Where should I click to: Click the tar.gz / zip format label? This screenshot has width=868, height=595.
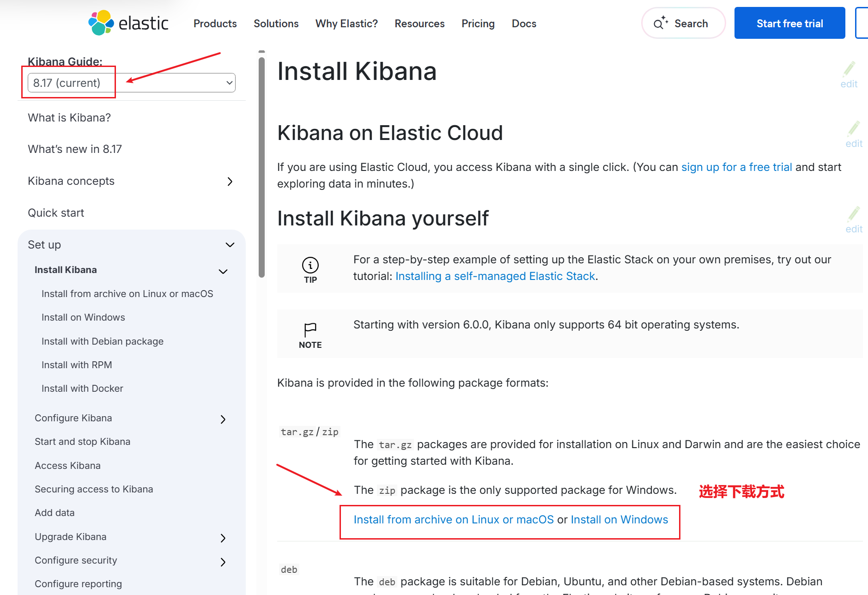coord(310,432)
